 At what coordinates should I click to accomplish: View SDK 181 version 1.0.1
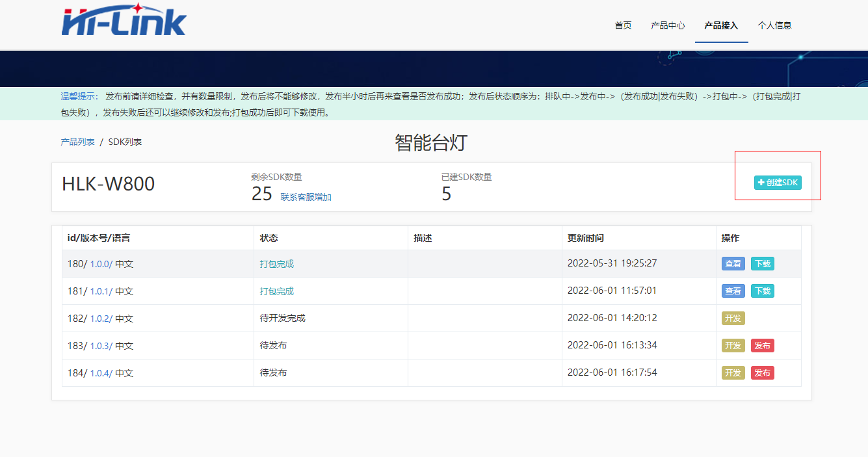click(x=733, y=291)
